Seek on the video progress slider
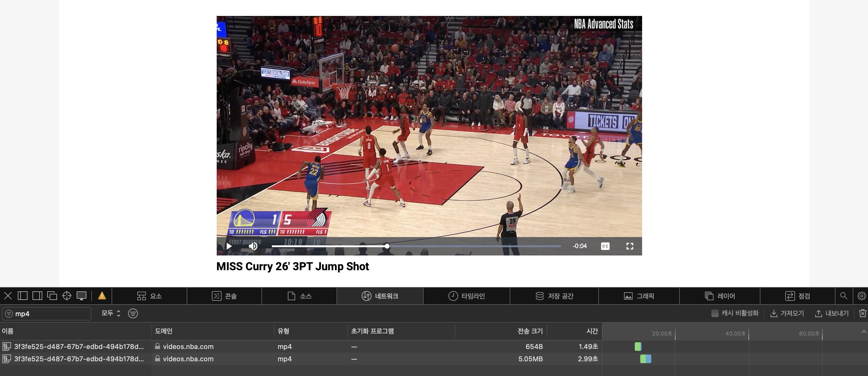The height and width of the screenshot is (376, 868). [416, 246]
